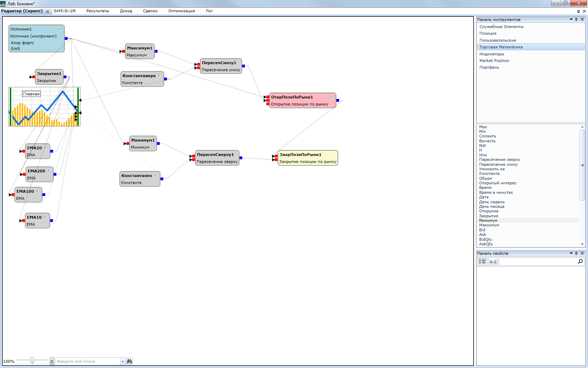Viewport: 588px width, 368px height.
Task: Click the zoom reset 0 button
Action: point(52,361)
